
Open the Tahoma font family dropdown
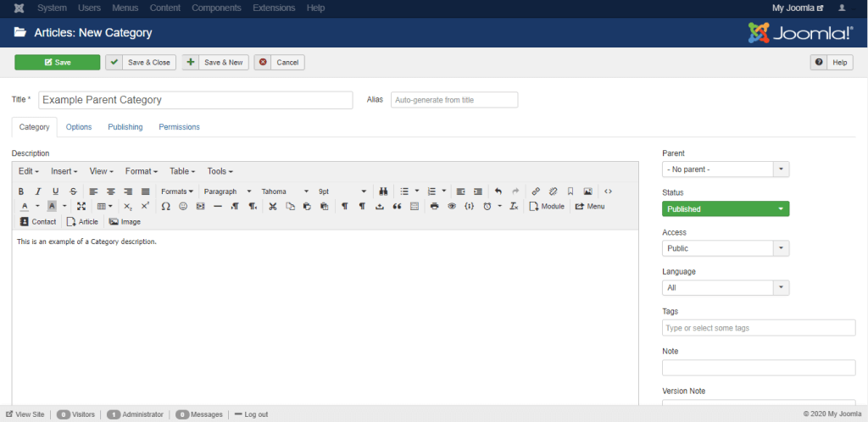[x=285, y=192]
